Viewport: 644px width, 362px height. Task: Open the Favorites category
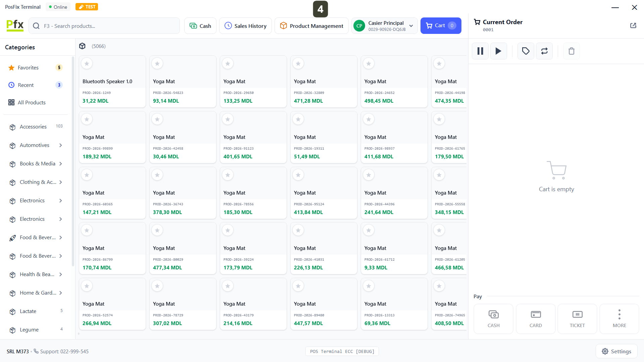pyautogui.click(x=28, y=68)
